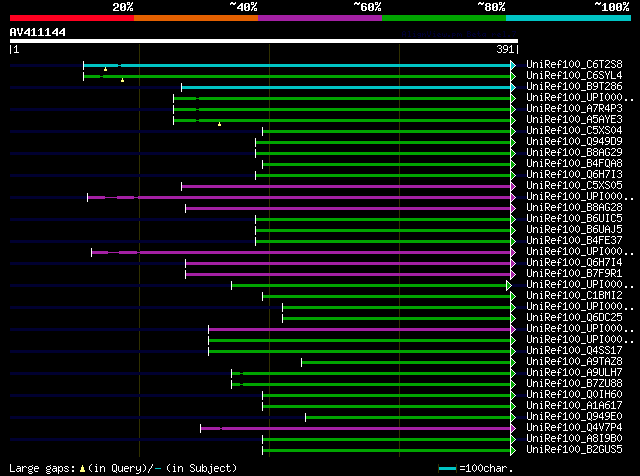Select label UniRef100_Q949E0
The image size is (640, 476).
click(574, 417)
